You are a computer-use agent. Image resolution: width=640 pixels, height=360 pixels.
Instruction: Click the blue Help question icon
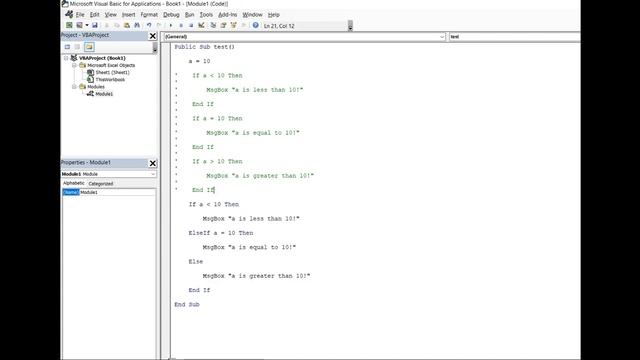(256, 25)
